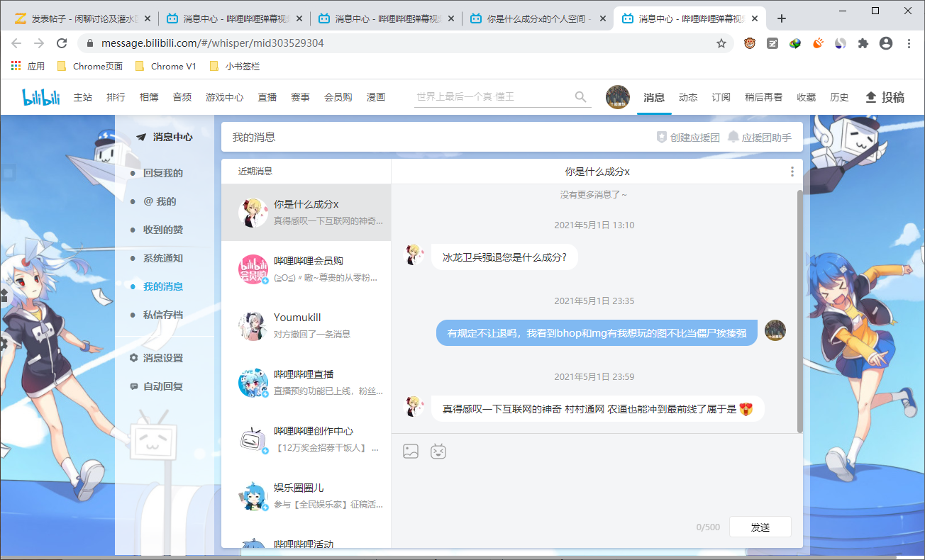
Task: Open the emoji picker icon in chat
Action: click(x=438, y=451)
